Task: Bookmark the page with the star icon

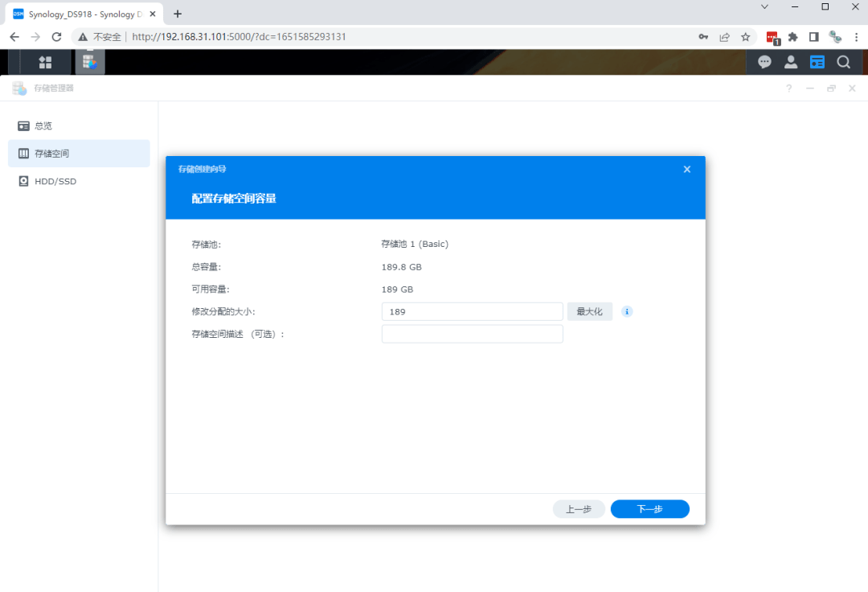Action: tap(745, 36)
